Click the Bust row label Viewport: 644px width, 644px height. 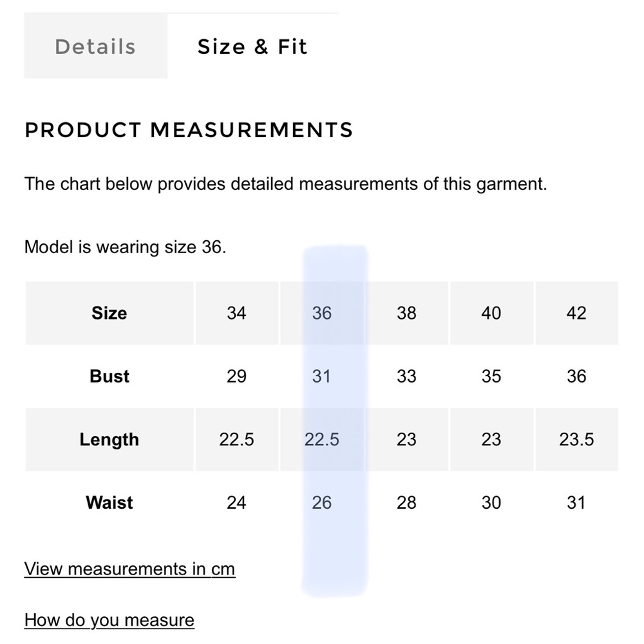pyautogui.click(x=109, y=376)
